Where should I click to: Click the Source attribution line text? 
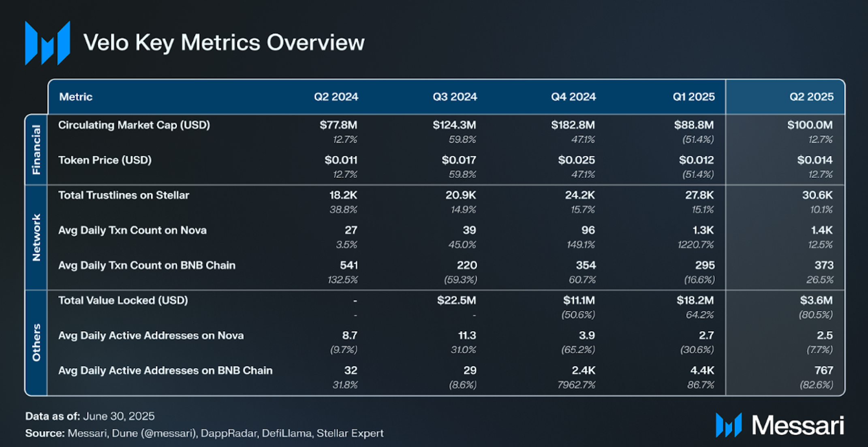tap(204, 433)
